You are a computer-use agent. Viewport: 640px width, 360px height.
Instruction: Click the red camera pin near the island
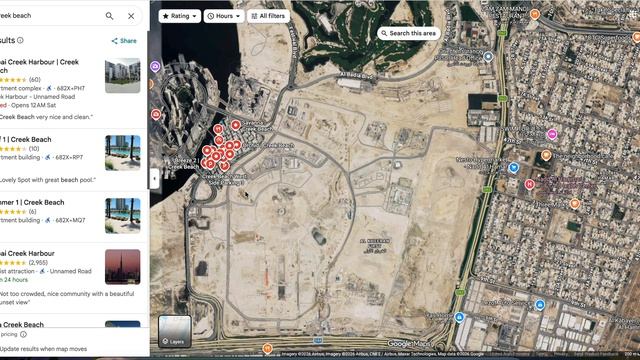(x=156, y=114)
